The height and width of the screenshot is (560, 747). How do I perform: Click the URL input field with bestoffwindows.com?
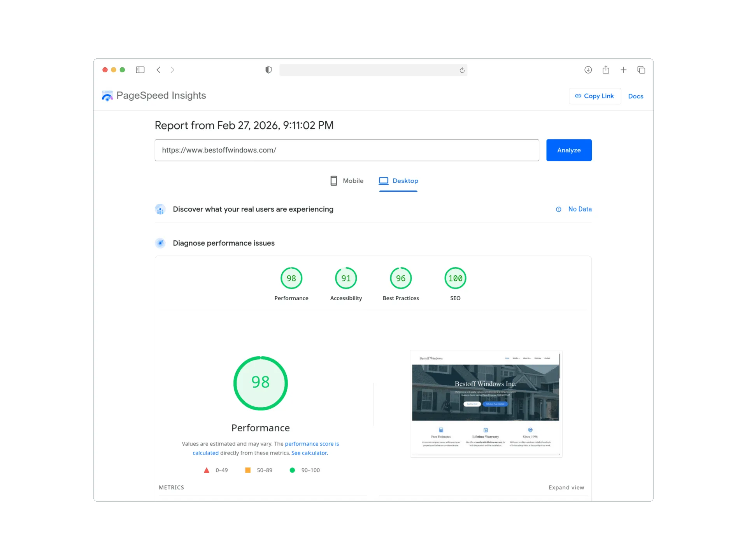[347, 150]
